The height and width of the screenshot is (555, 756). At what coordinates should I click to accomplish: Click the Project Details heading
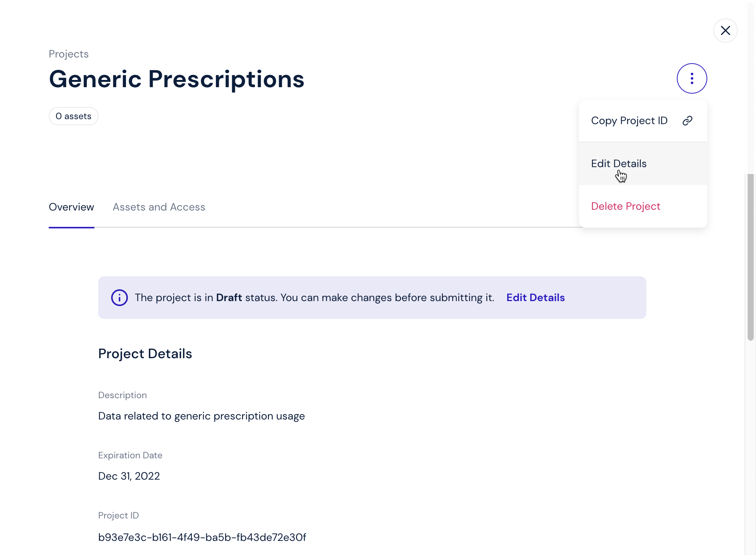[x=145, y=354]
